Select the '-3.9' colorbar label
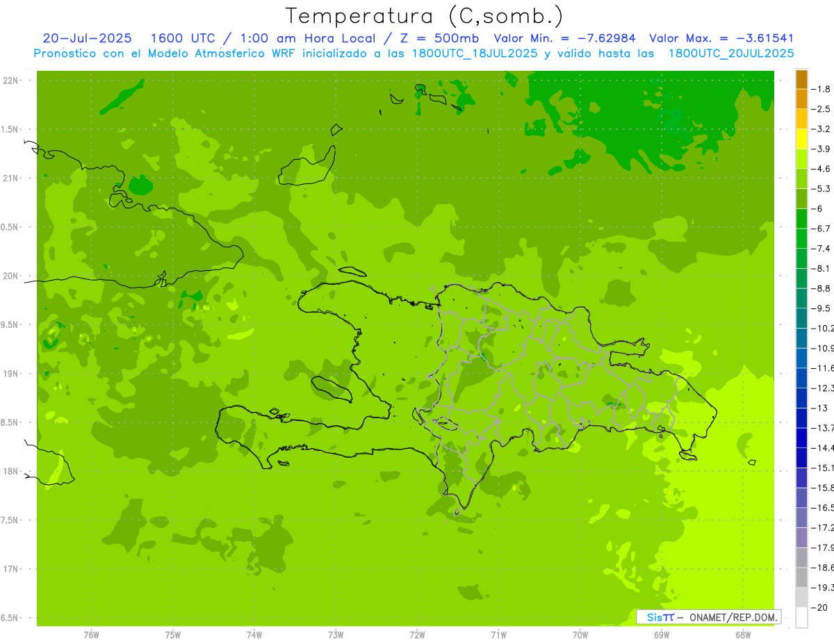Screen dimensions: 834x644 [x=822, y=149]
